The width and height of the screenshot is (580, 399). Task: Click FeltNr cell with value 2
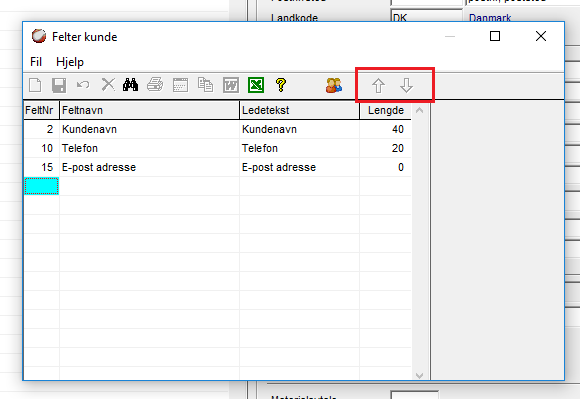tap(41, 129)
